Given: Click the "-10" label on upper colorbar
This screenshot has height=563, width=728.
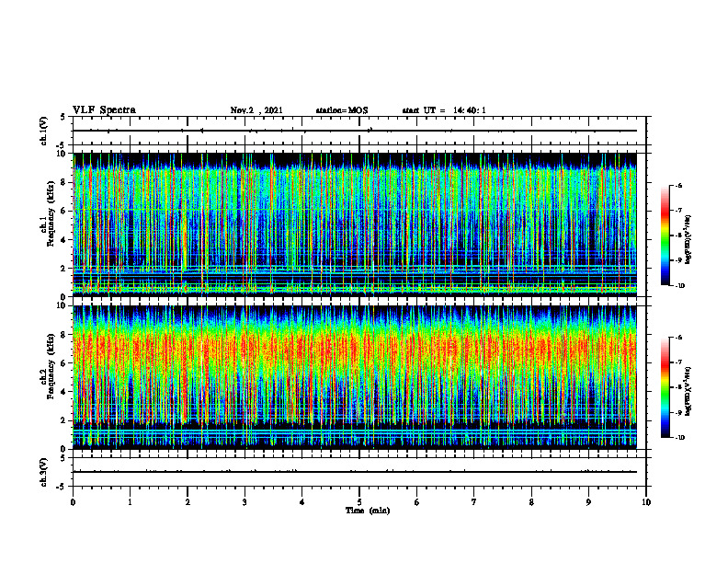Looking at the screenshot, I should (679, 286).
